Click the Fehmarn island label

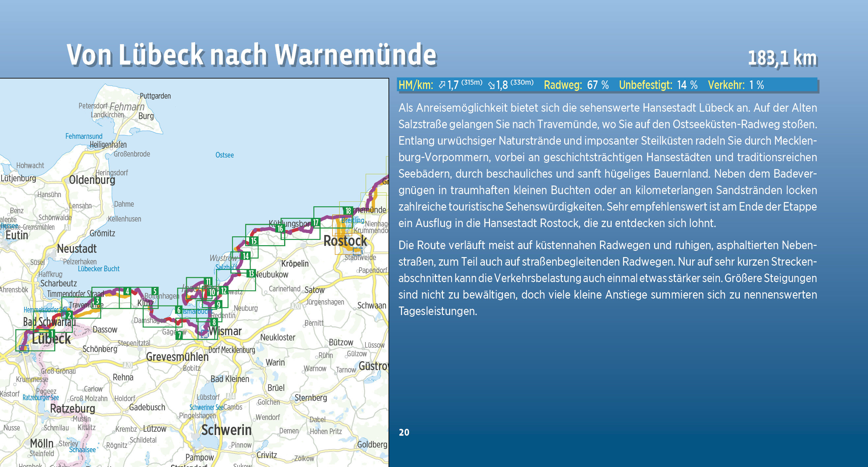(x=127, y=107)
